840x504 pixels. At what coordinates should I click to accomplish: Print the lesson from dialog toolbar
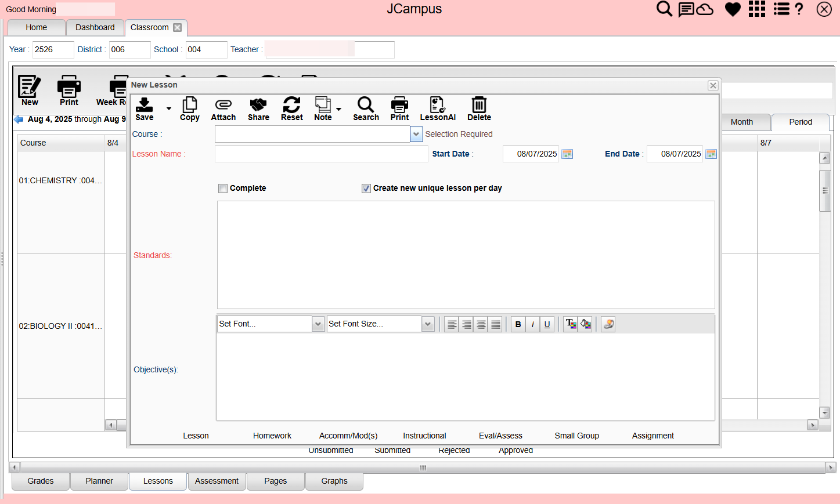[399, 108]
